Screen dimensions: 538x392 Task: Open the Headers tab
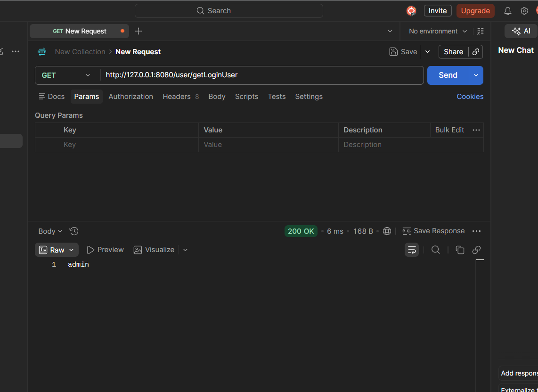click(x=180, y=97)
